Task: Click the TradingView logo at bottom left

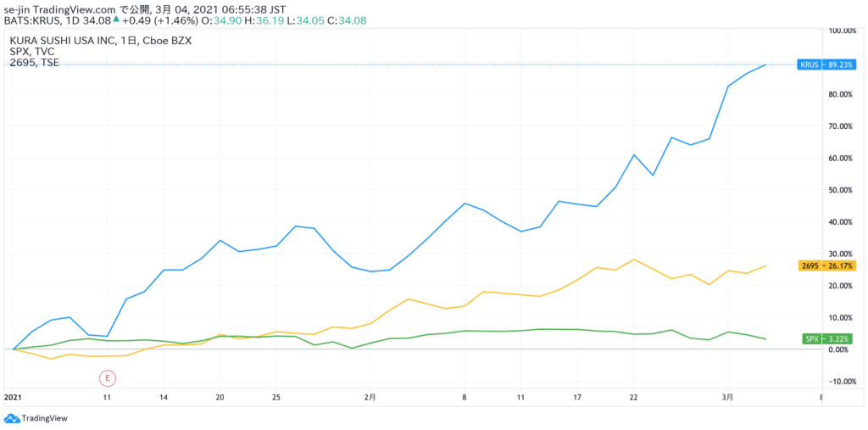Action: (35, 418)
